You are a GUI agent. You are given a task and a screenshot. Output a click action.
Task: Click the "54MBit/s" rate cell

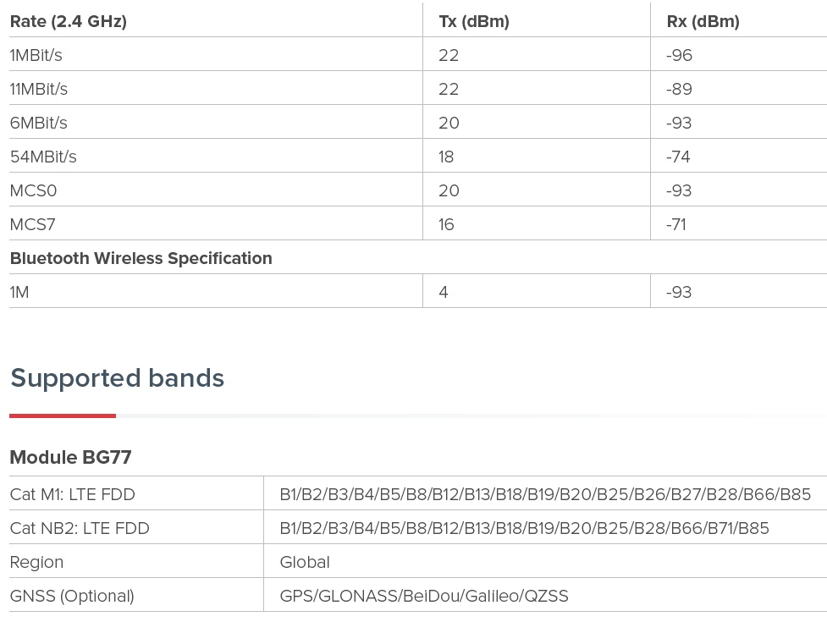pyautogui.click(x=43, y=157)
